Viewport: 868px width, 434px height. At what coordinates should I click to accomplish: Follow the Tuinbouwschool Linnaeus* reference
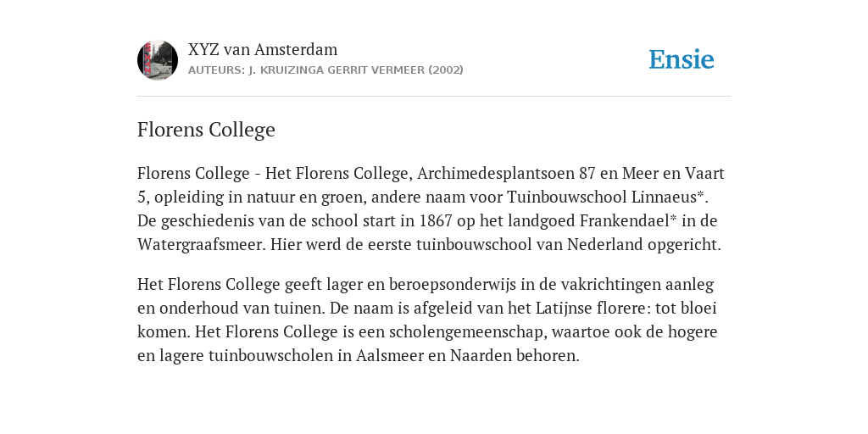pos(607,197)
